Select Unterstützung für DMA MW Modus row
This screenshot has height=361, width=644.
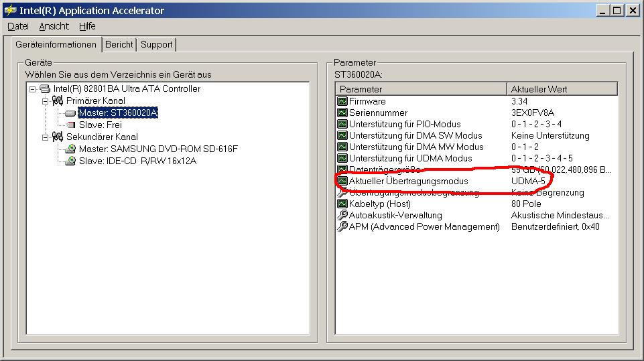point(477,147)
